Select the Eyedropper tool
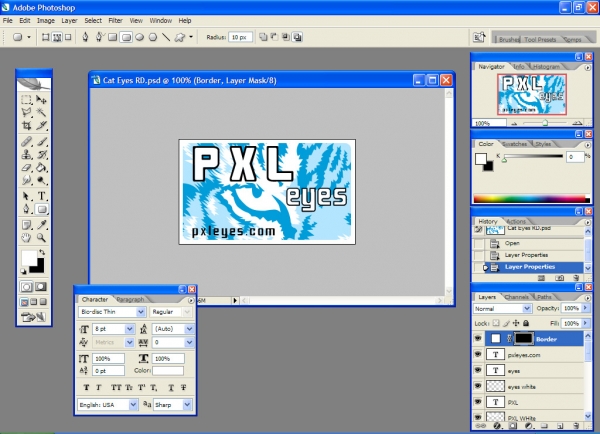This screenshot has width=600, height=434. click(41, 225)
